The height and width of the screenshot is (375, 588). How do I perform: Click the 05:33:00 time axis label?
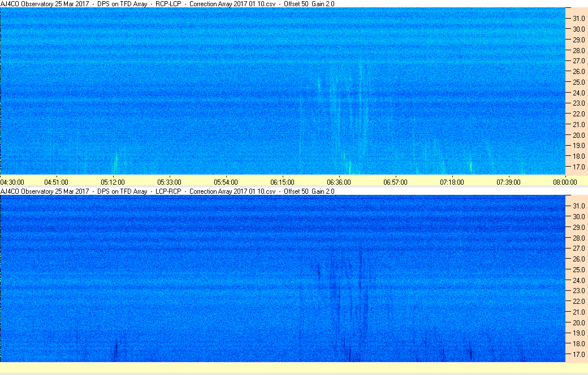point(169,182)
